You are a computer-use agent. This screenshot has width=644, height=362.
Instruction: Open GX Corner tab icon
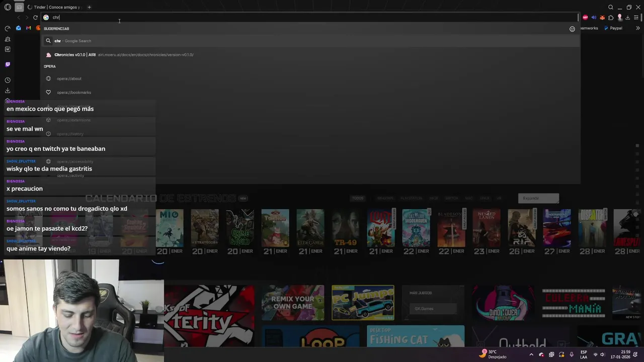(19, 7)
